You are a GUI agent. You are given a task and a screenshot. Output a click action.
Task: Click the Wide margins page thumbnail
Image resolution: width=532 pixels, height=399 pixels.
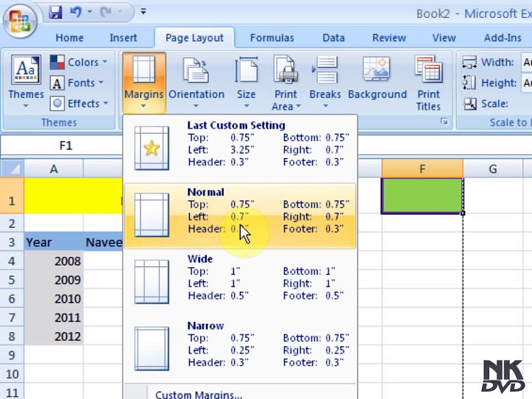152,282
